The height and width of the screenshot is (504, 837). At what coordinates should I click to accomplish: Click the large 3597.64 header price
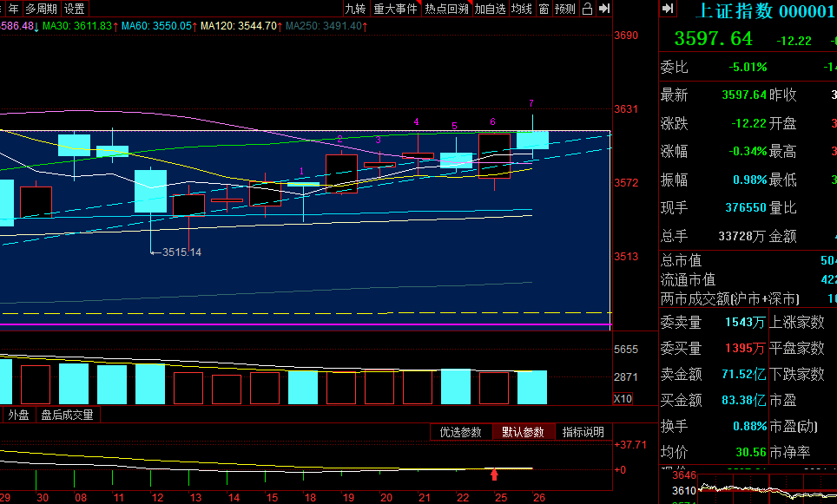point(713,38)
